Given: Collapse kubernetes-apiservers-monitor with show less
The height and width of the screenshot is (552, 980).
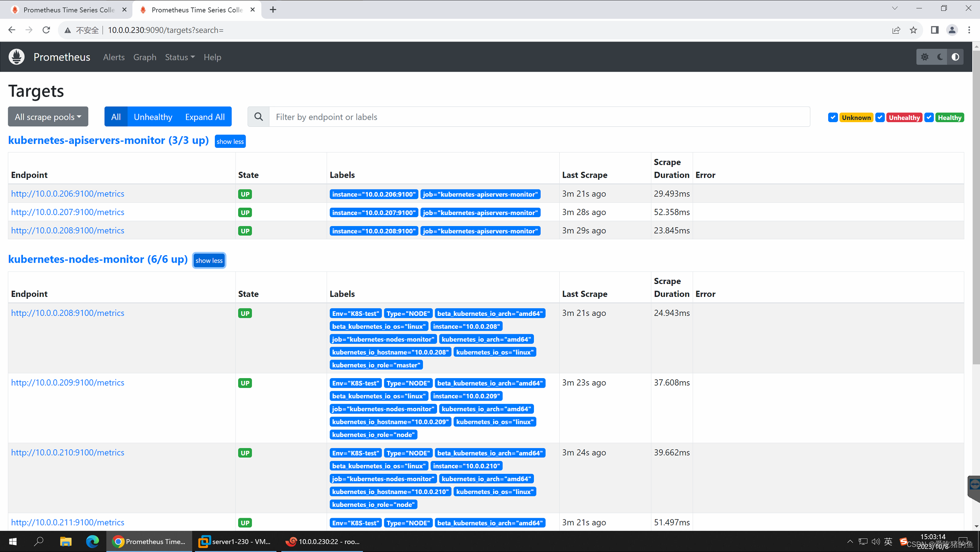Looking at the screenshot, I should pos(230,141).
